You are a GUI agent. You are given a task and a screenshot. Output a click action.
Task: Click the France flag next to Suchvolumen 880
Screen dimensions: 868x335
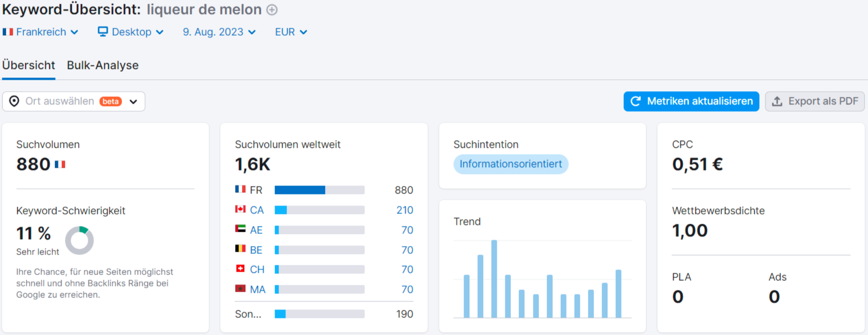click(60, 165)
